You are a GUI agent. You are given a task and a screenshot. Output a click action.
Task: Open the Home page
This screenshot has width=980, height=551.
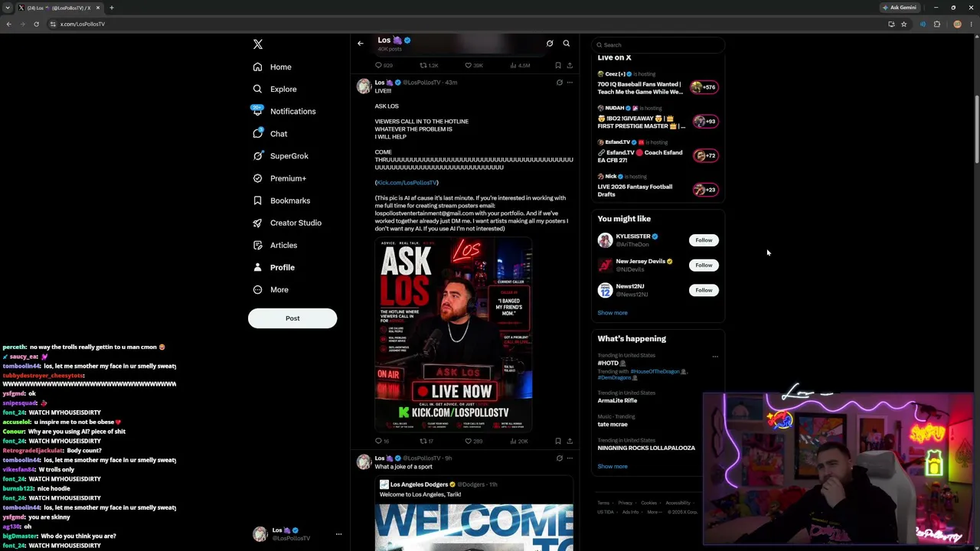click(x=273, y=67)
